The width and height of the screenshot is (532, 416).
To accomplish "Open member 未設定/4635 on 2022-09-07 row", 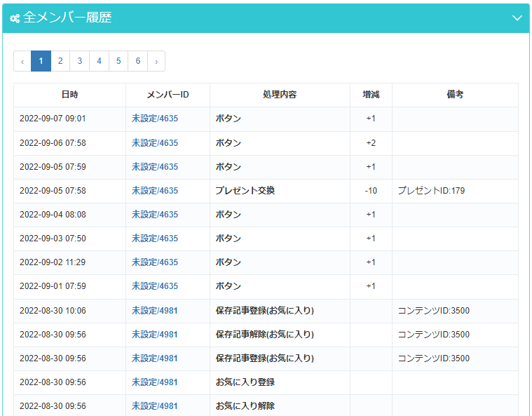I will pyautogui.click(x=155, y=119).
